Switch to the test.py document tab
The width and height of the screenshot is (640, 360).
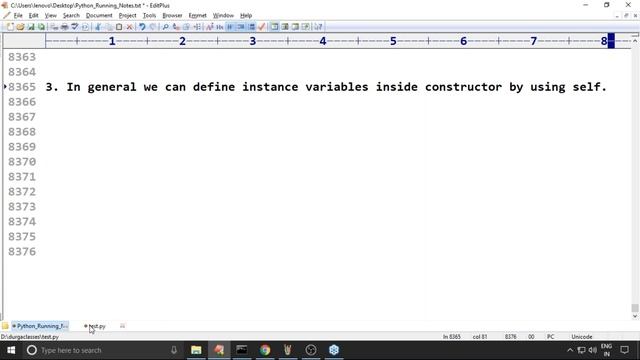click(95, 326)
